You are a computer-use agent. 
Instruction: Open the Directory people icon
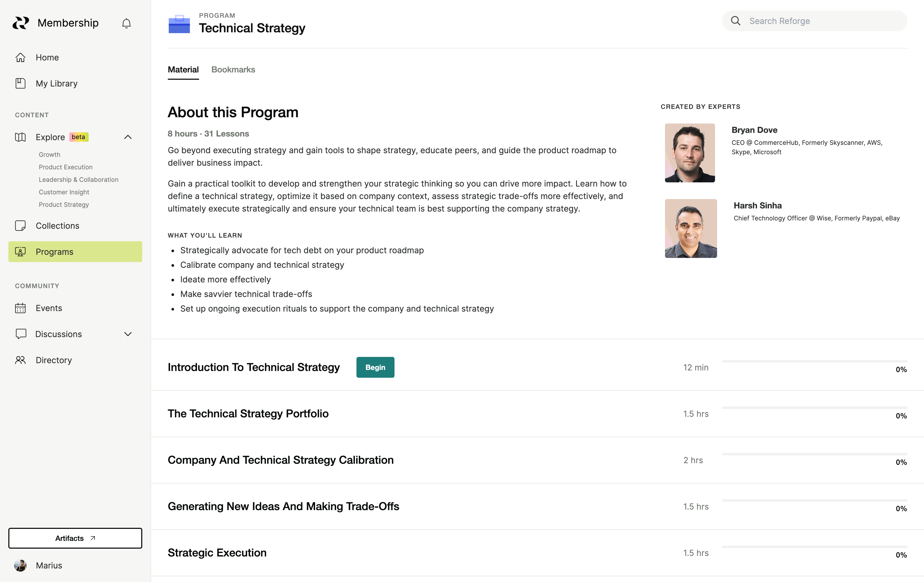tap(20, 360)
